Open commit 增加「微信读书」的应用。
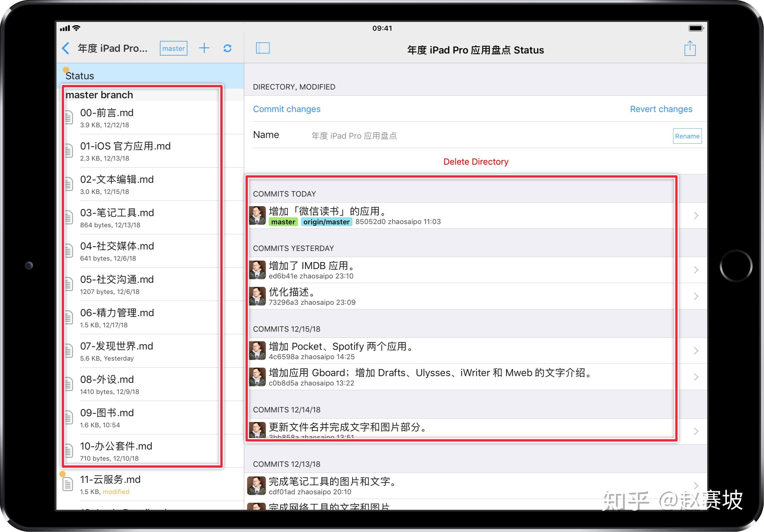This screenshot has height=532, width=764. click(475, 216)
